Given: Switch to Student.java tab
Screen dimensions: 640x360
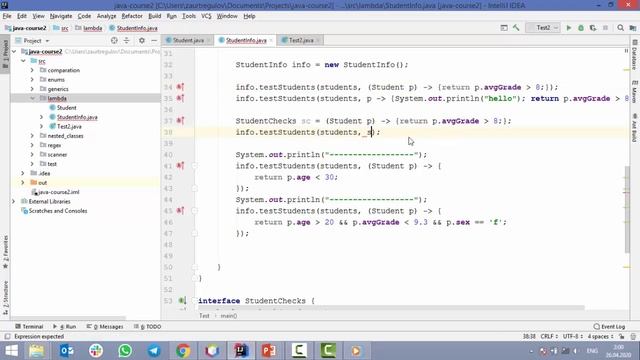Looking at the screenshot, I should pyautogui.click(x=188, y=40).
